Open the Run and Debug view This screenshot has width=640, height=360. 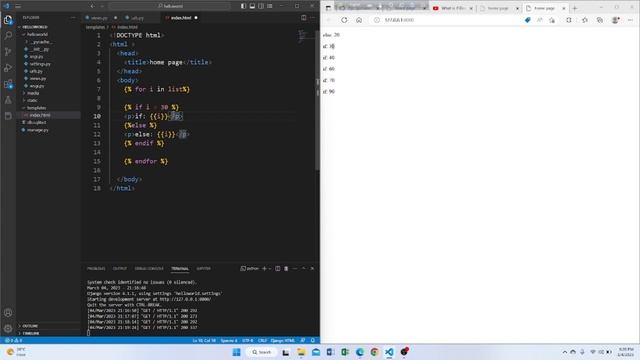pos(8,68)
